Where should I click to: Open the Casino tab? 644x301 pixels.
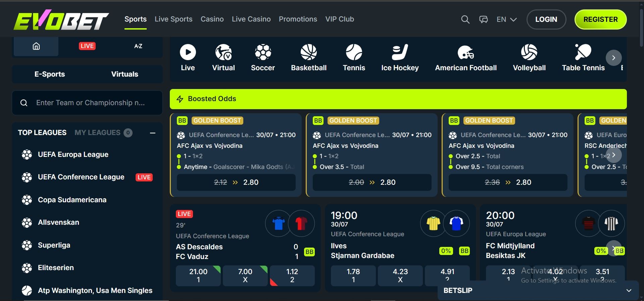pos(212,19)
